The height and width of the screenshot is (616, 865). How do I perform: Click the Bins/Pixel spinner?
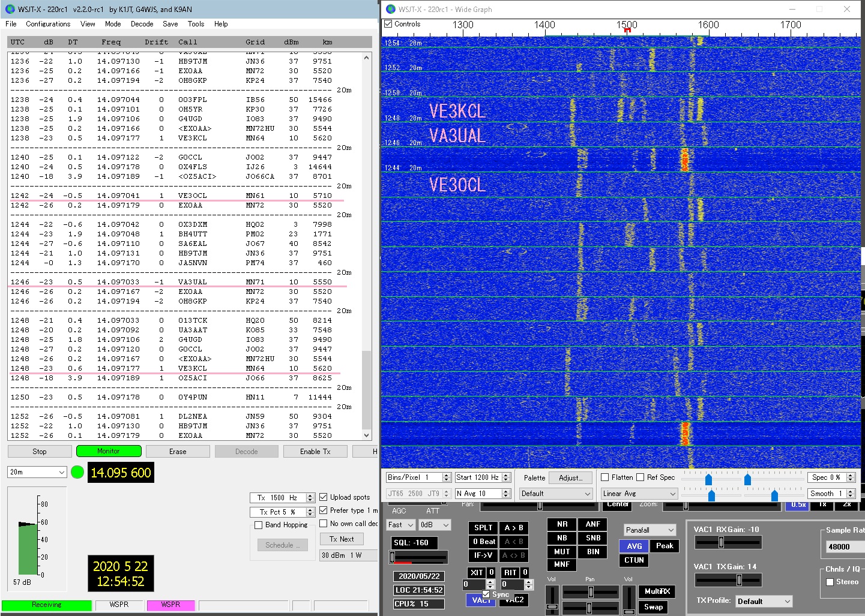tap(418, 477)
